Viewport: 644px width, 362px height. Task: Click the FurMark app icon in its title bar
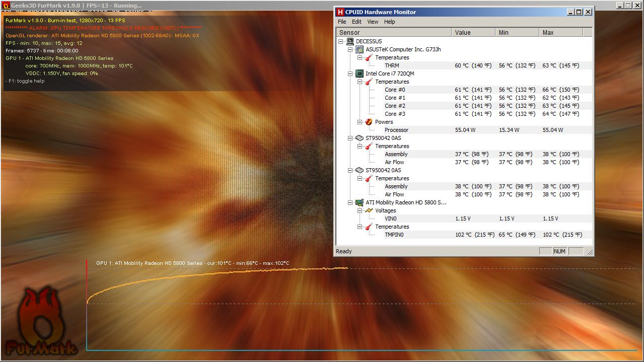coord(6,6)
